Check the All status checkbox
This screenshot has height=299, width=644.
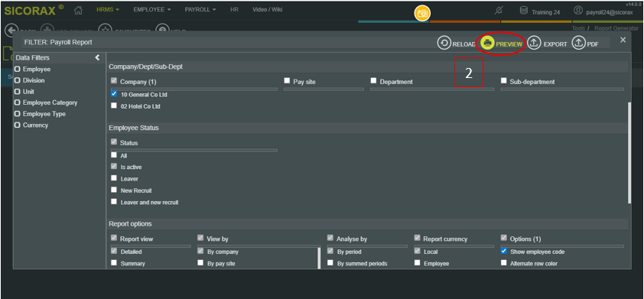[x=114, y=155]
